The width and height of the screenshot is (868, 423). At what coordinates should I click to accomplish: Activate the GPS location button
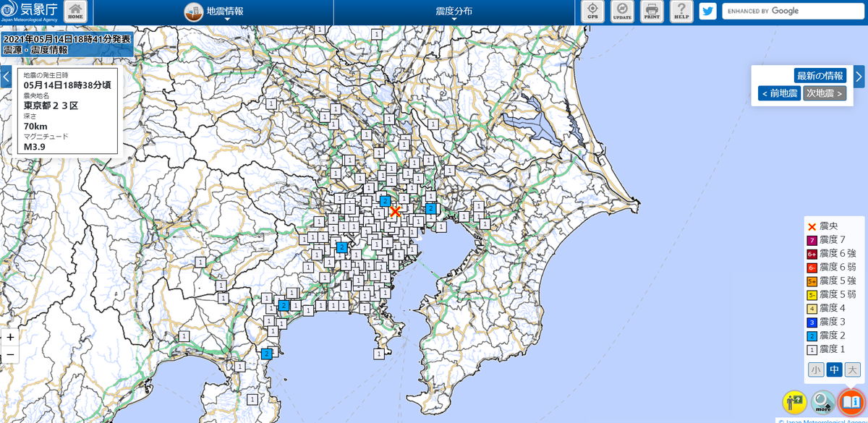pyautogui.click(x=593, y=12)
